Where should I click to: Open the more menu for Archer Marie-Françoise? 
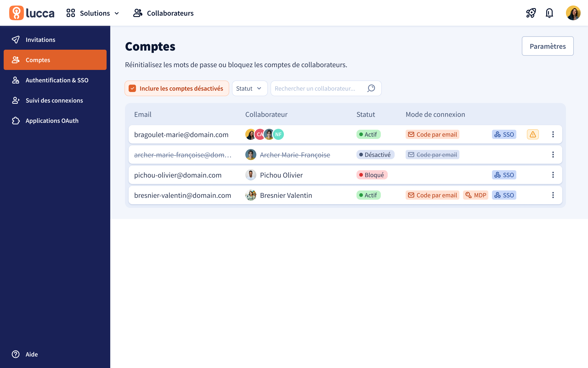(x=553, y=155)
